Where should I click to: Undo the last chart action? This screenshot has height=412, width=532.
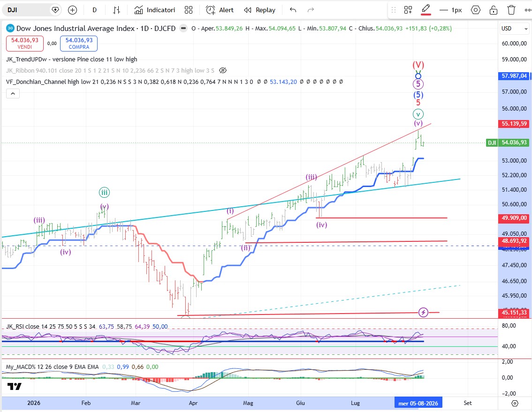[293, 10]
